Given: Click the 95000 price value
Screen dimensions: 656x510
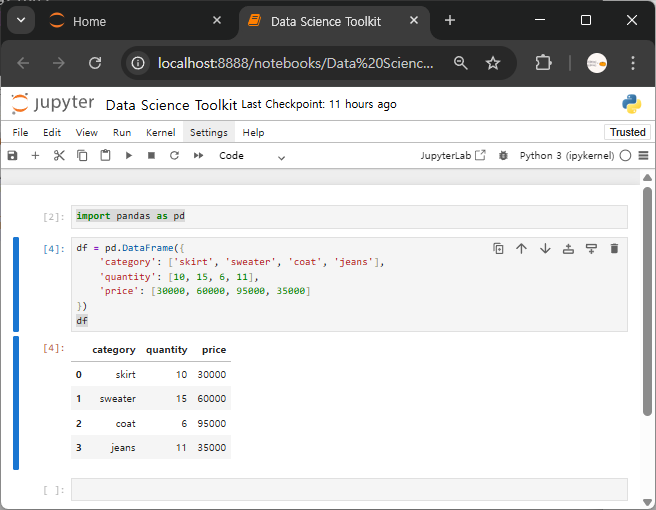Looking at the screenshot, I should point(212,423).
